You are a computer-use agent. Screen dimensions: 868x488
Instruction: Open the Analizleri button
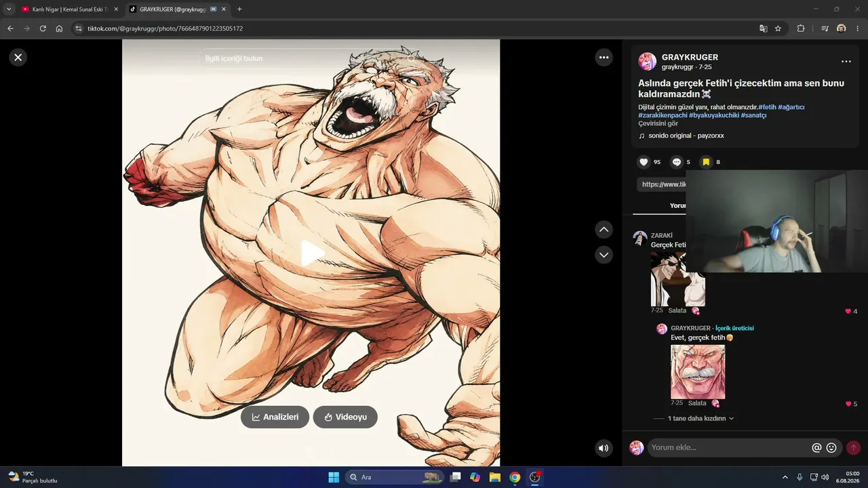pyautogui.click(x=275, y=417)
